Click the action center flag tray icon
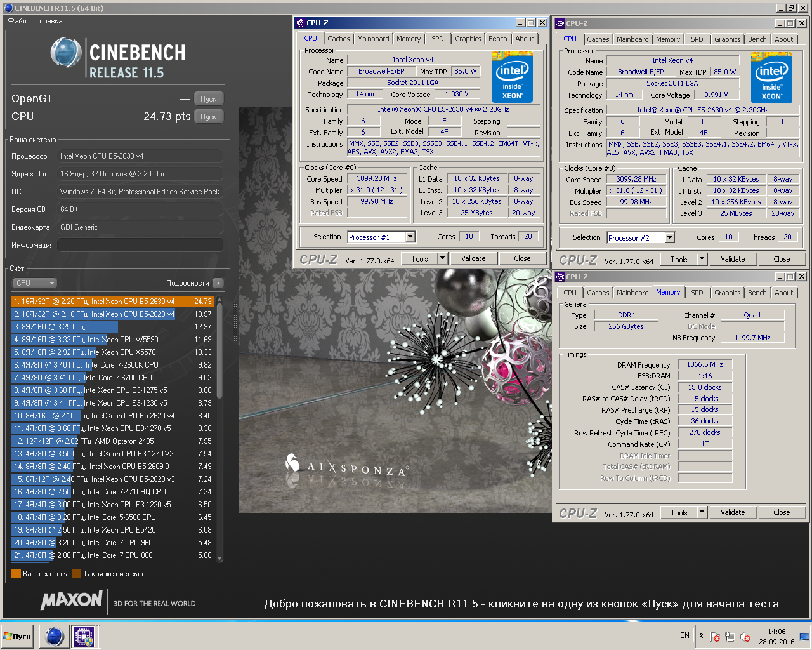The width and height of the screenshot is (812, 650). pos(714,637)
